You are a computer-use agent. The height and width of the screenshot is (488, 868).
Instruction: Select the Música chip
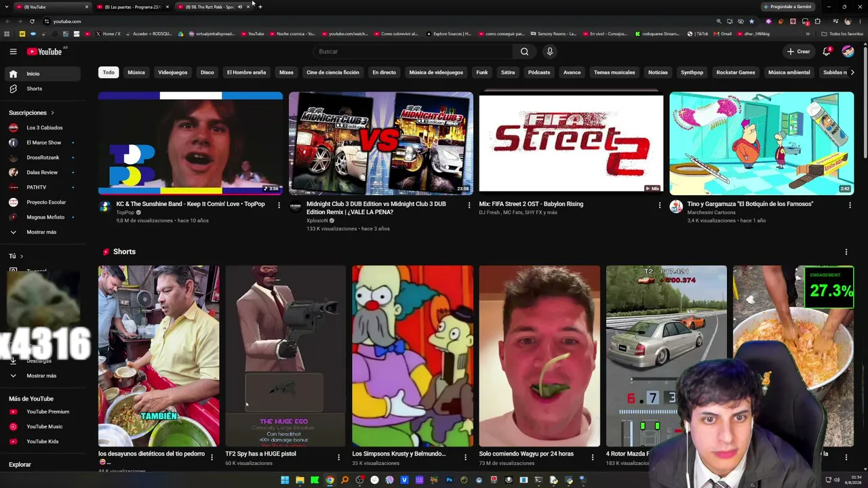click(x=136, y=73)
